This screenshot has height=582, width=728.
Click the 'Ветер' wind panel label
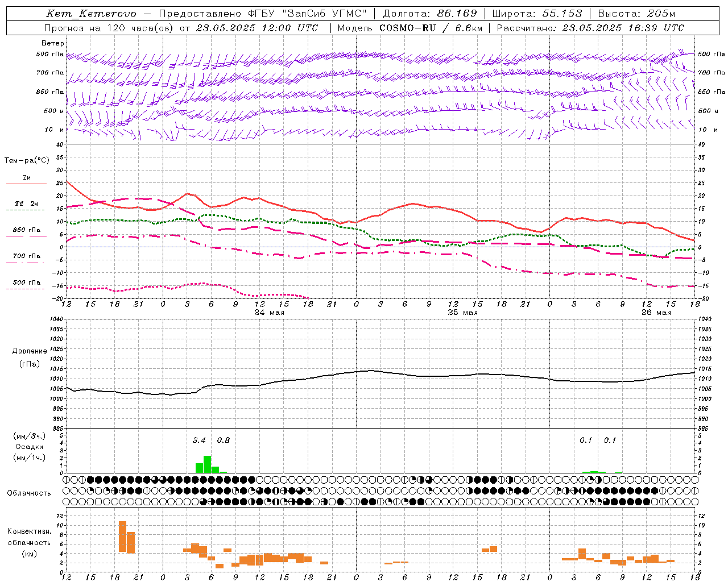click(x=53, y=43)
